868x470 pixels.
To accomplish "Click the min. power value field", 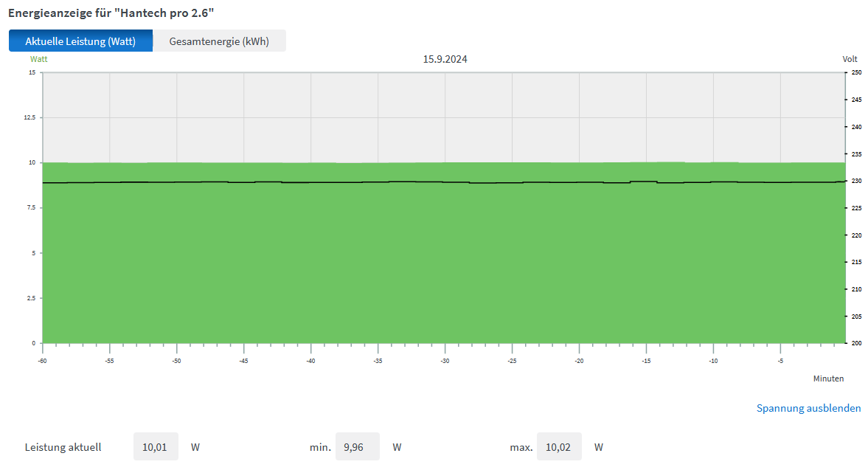I will pyautogui.click(x=357, y=447).
